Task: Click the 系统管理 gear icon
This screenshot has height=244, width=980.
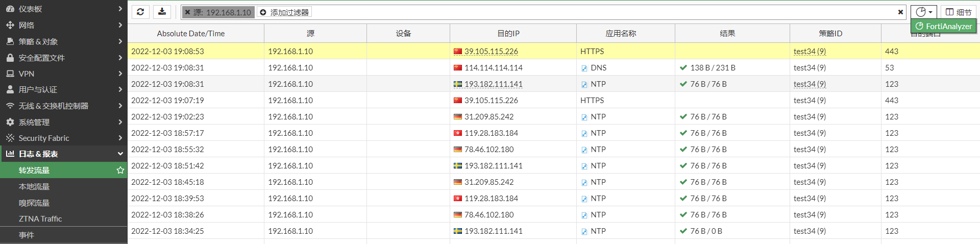Action: 10,122
